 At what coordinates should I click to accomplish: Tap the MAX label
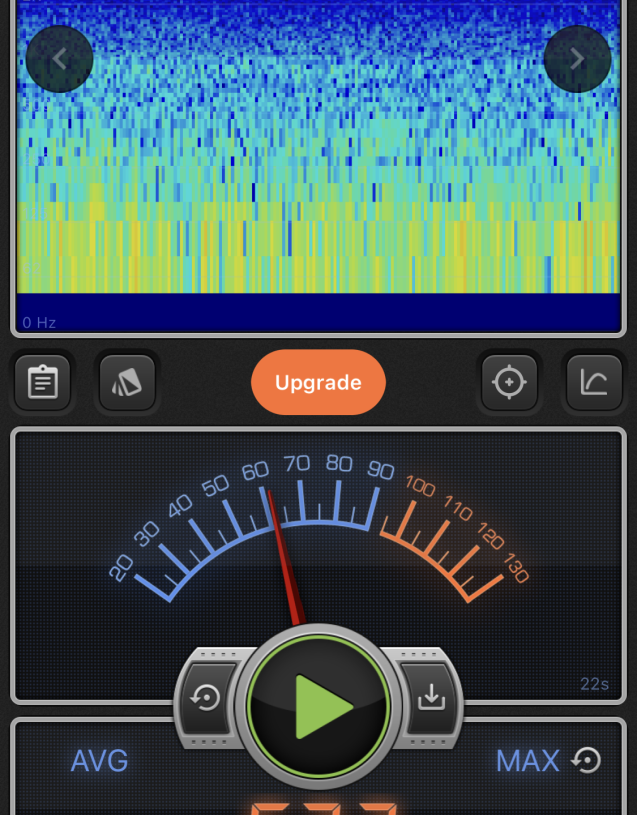tap(527, 761)
